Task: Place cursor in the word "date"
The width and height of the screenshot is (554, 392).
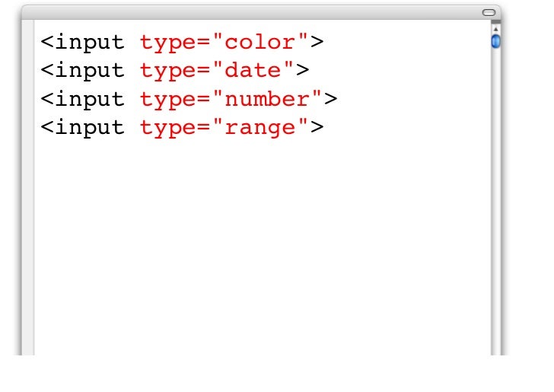Action: coord(253,71)
